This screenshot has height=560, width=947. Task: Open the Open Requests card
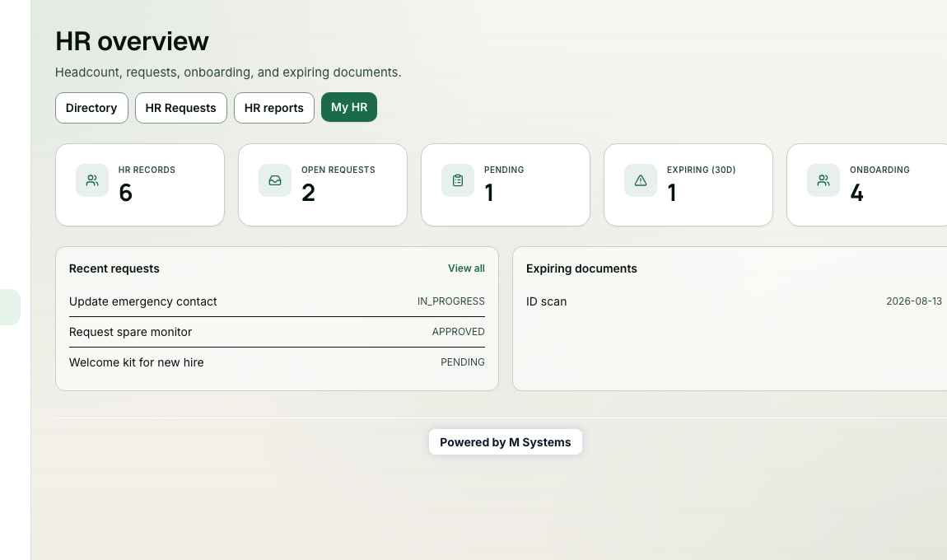coord(323,184)
